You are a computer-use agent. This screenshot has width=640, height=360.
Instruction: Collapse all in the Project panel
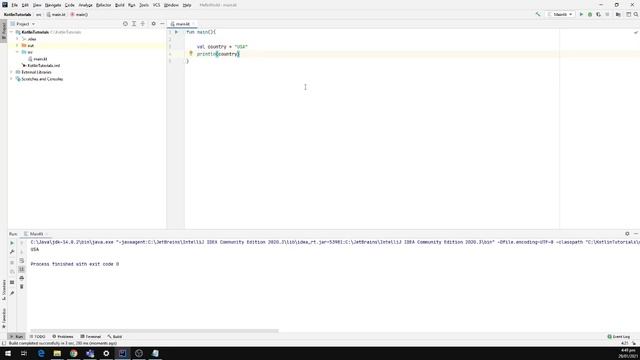coord(142,24)
